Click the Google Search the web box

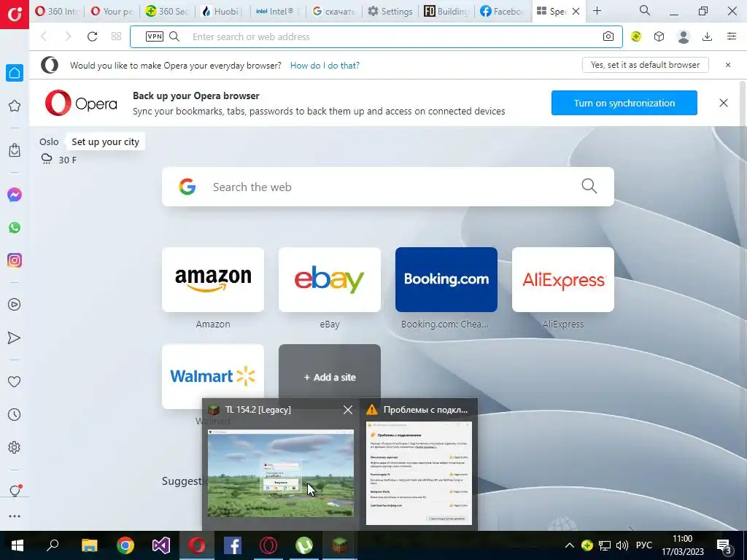[x=388, y=187]
